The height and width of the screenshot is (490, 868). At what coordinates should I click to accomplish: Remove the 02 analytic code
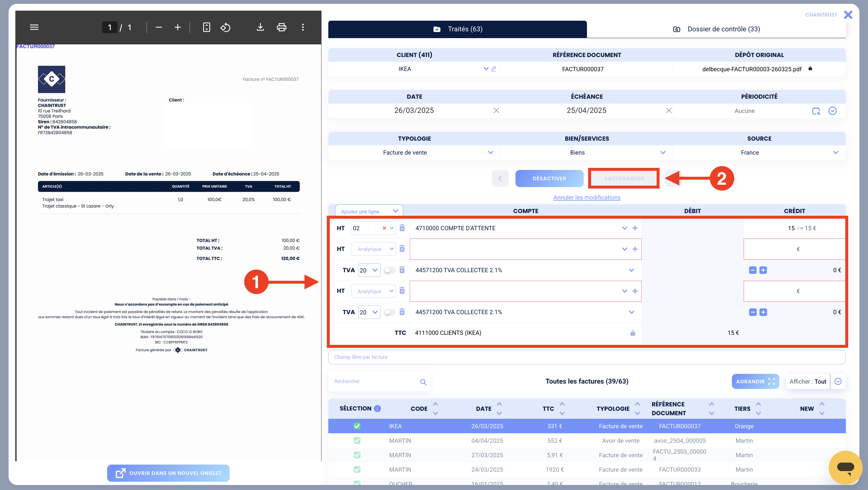pos(384,228)
